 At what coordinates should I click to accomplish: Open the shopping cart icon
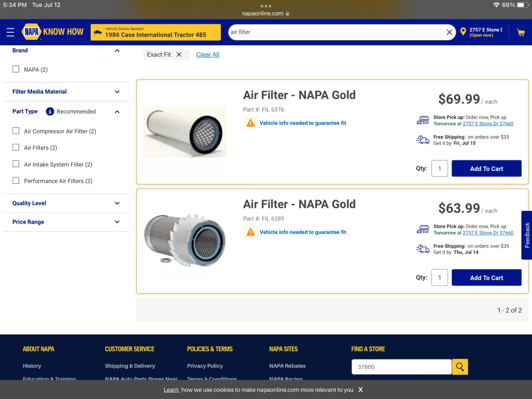click(x=521, y=32)
